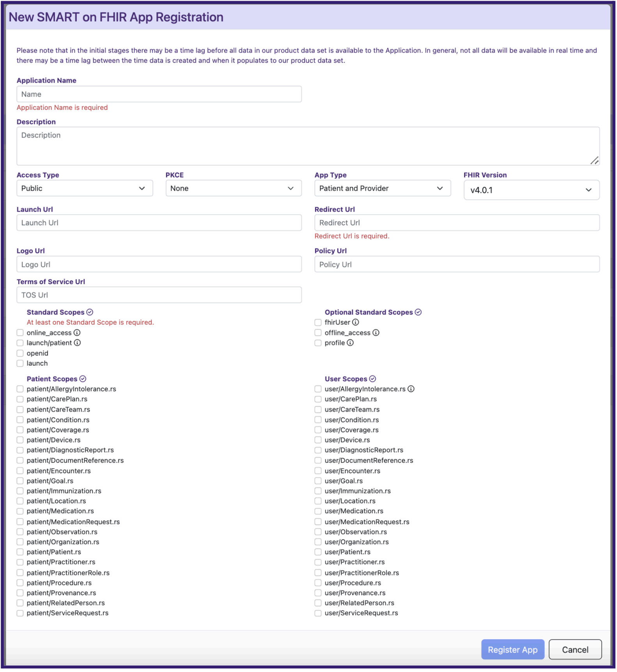Check user/CarePlan.rs scope
This screenshot has width=617, height=672.
[x=318, y=400]
